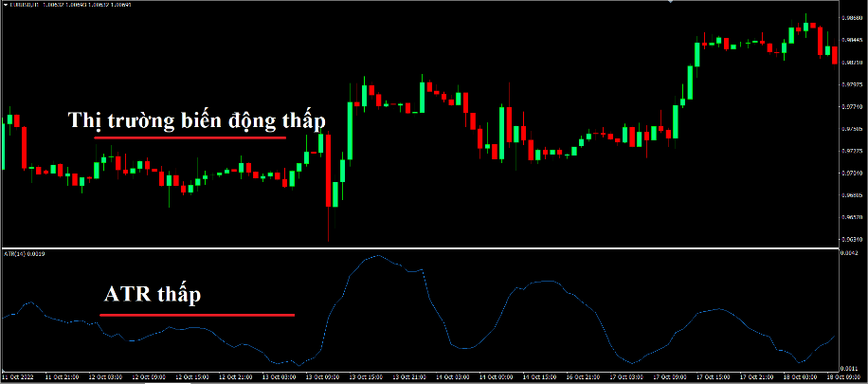Click the 0.0011 ATR scale value

850,368
